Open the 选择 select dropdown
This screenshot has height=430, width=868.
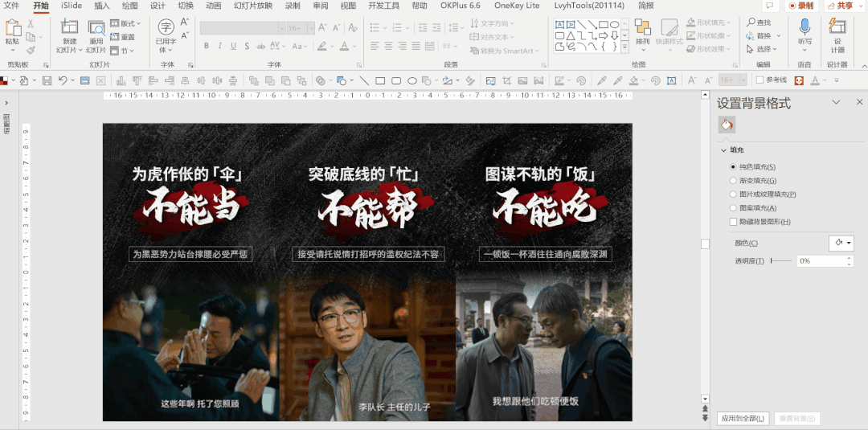[763, 49]
